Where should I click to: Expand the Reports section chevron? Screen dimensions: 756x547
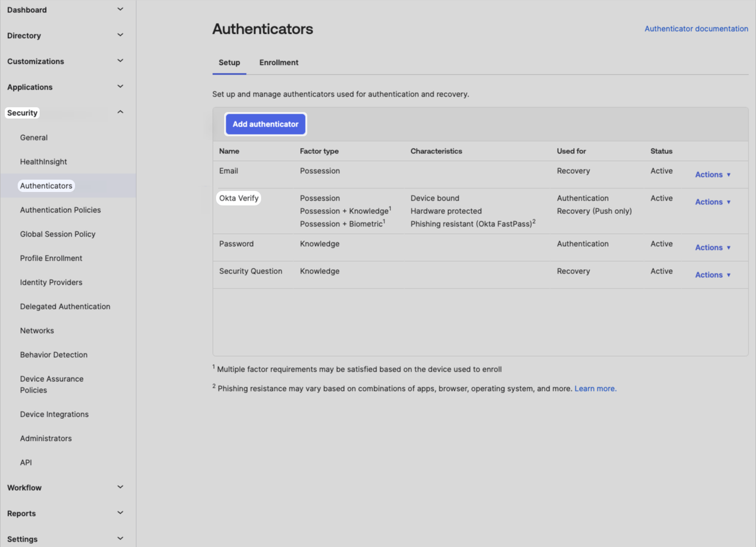pyautogui.click(x=120, y=513)
